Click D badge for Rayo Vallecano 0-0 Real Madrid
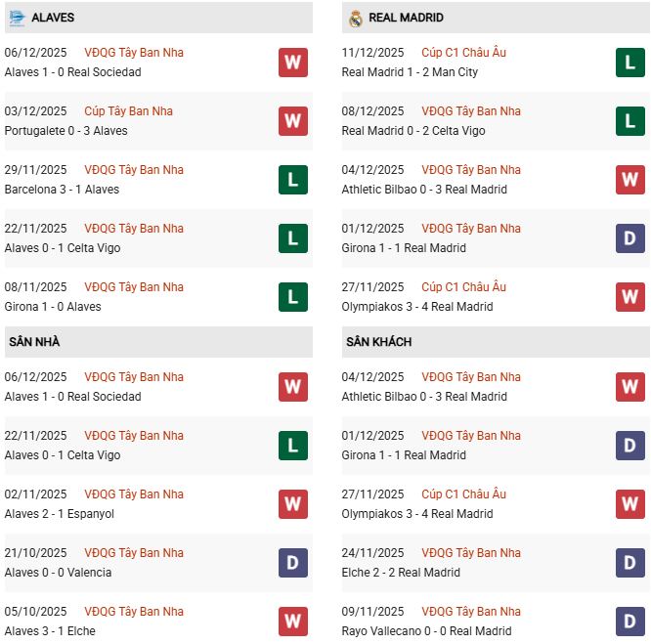 point(630,622)
